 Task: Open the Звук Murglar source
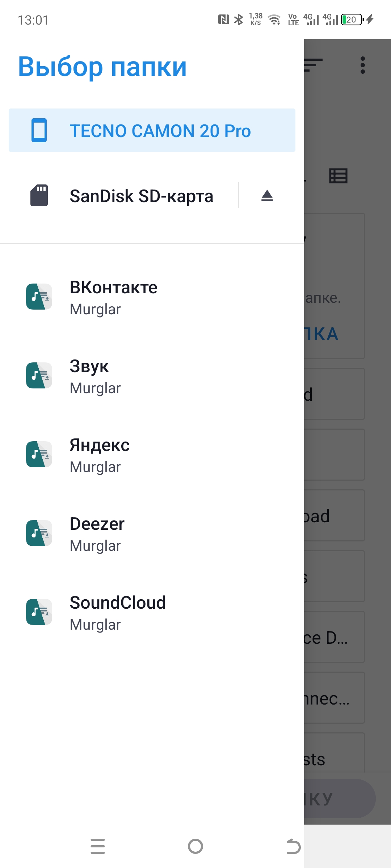[x=152, y=376]
